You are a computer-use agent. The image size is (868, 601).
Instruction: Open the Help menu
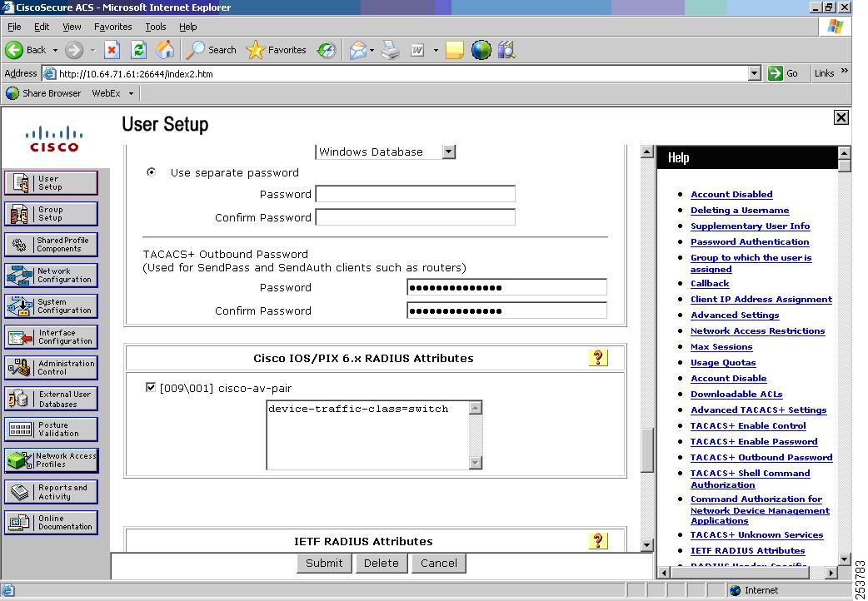tap(187, 27)
